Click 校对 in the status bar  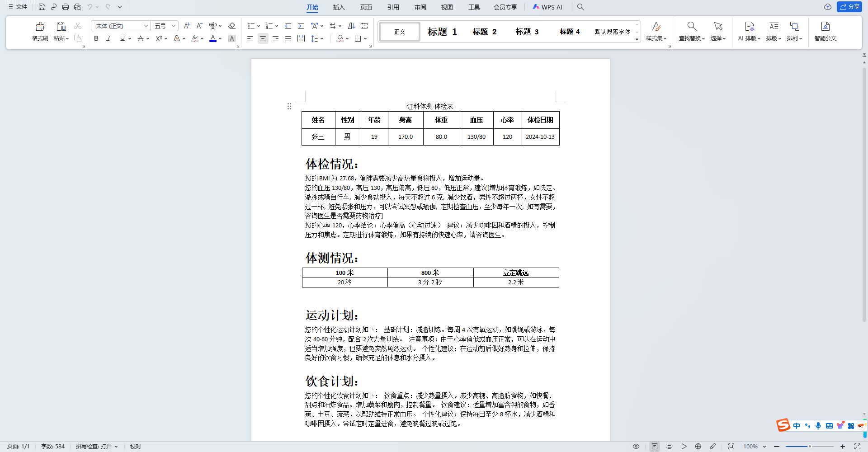click(x=135, y=447)
